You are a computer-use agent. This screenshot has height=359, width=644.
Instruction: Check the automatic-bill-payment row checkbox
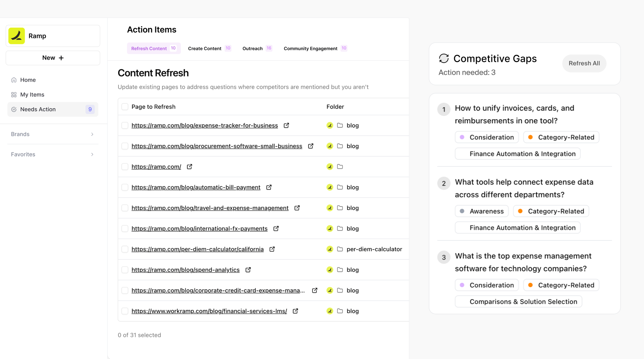tap(125, 187)
